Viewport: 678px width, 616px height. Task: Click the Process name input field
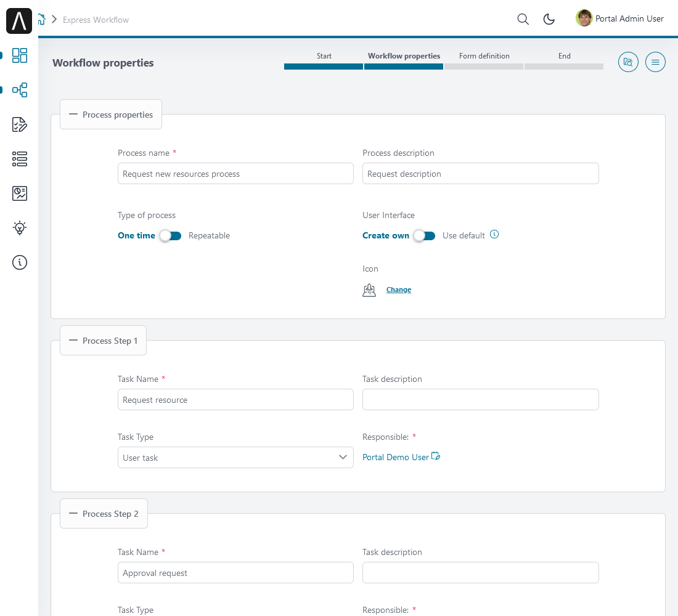click(235, 174)
